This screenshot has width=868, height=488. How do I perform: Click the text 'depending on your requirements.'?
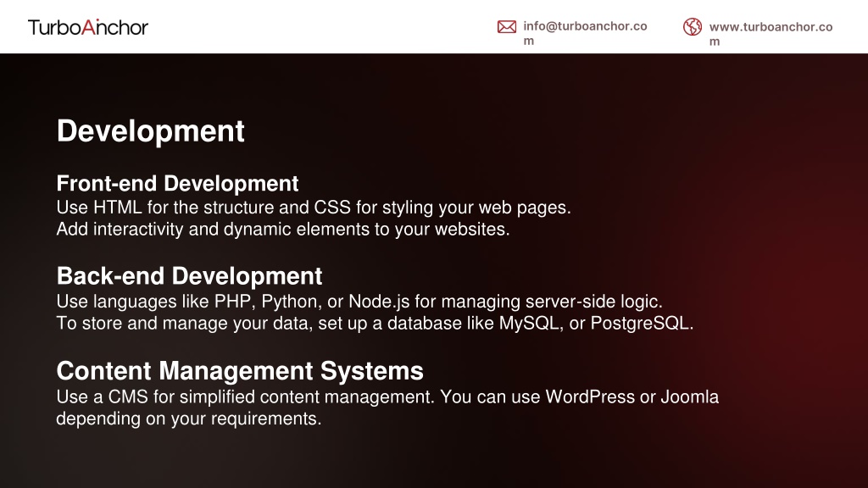pyautogui.click(x=189, y=419)
